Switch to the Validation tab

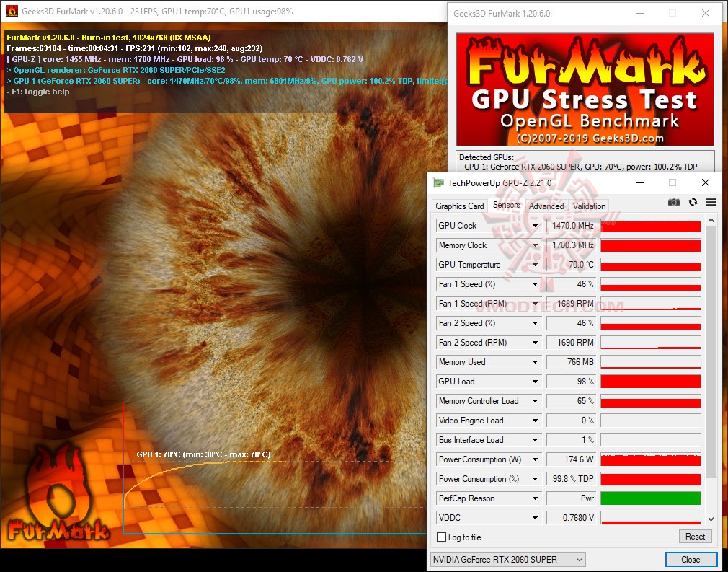coord(589,206)
